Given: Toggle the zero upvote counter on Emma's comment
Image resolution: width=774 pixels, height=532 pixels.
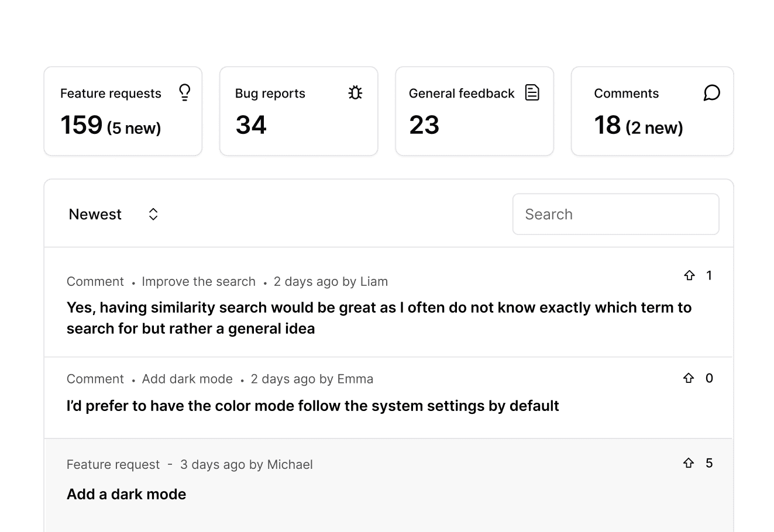Looking at the screenshot, I should click(710, 378).
